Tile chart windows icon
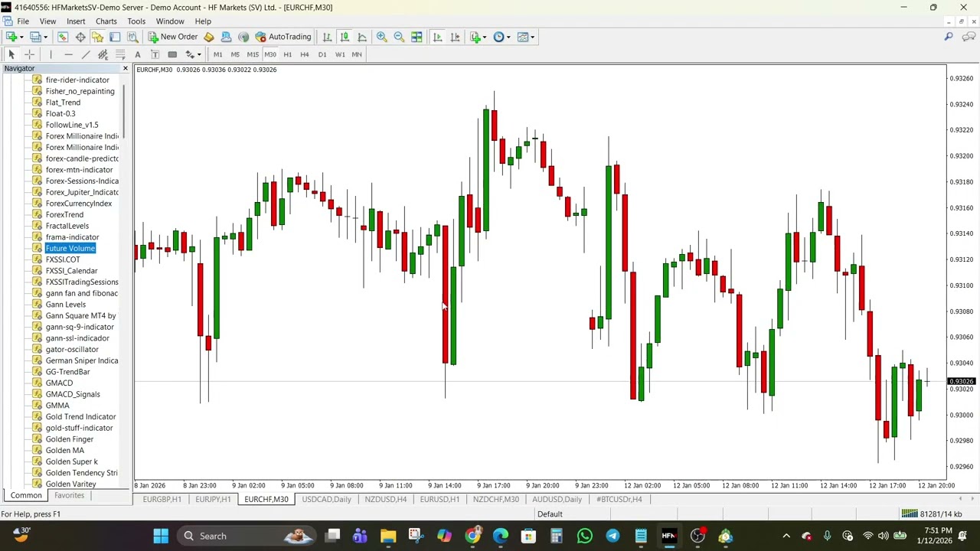The width and height of the screenshot is (980, 551). point(416,37)
